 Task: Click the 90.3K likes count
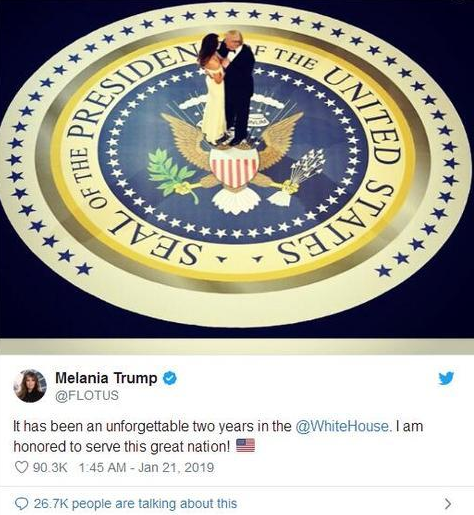[50, 467]
